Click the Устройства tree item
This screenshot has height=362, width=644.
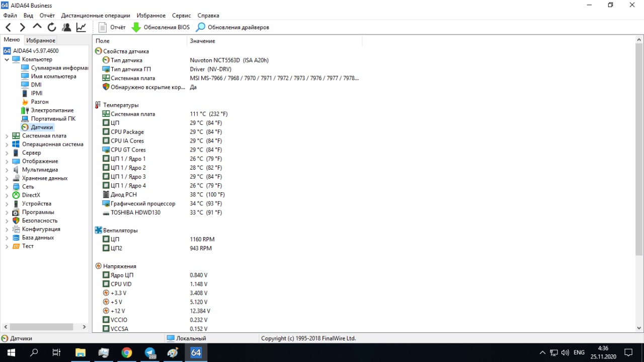[32, 203]
